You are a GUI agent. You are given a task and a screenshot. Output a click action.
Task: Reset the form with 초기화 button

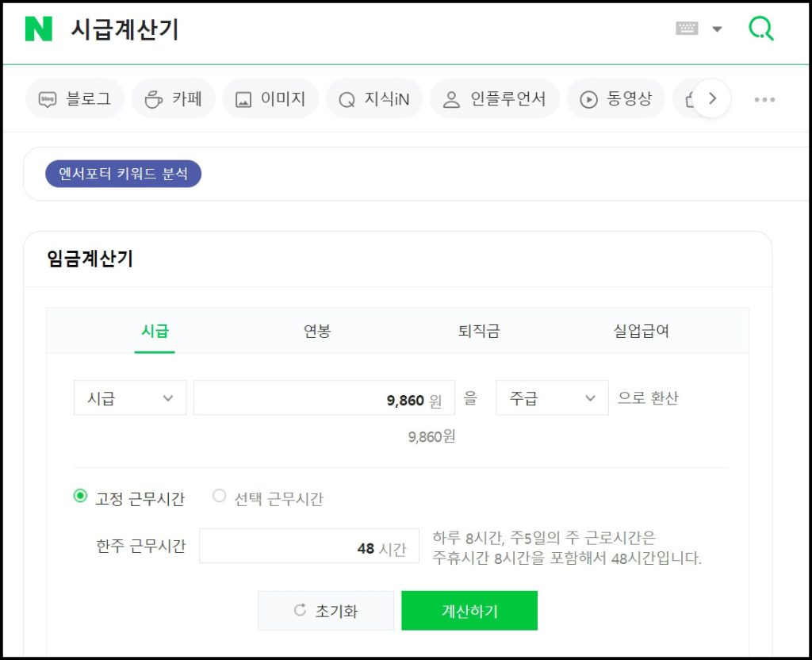click(x=326, y=611)
